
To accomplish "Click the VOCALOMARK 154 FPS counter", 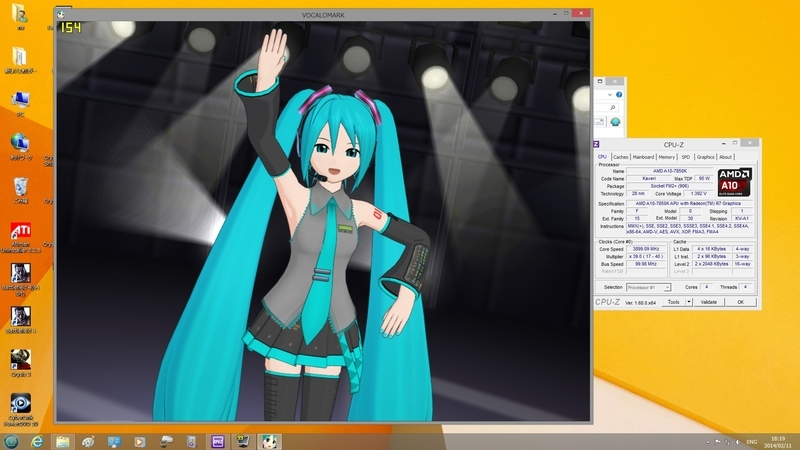I will point(71,28).
